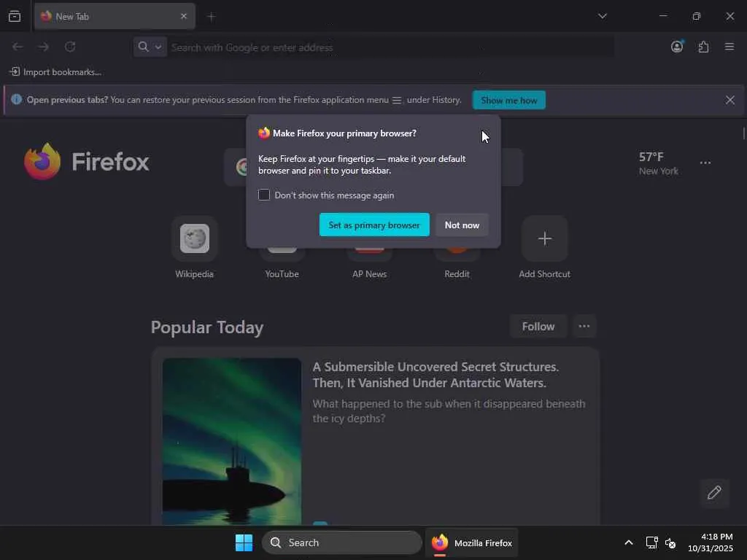Focus the Search with Google address field
Screen dimensions: 747x560
point(391,47)
